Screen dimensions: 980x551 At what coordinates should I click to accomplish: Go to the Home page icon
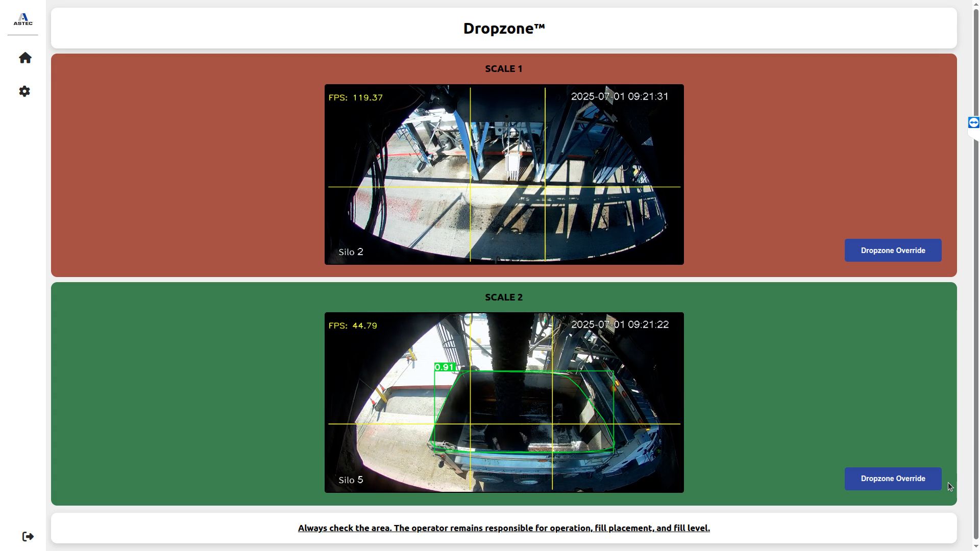point(25,58)
